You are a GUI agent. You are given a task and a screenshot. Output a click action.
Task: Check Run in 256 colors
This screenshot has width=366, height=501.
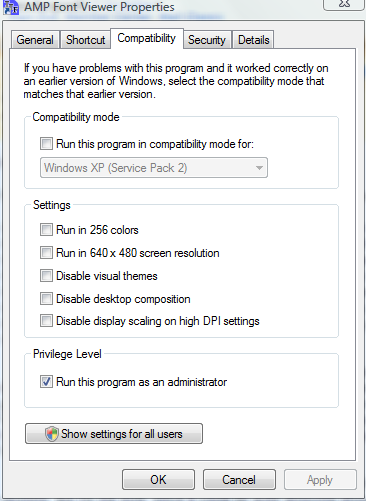(x=46, y=230)
